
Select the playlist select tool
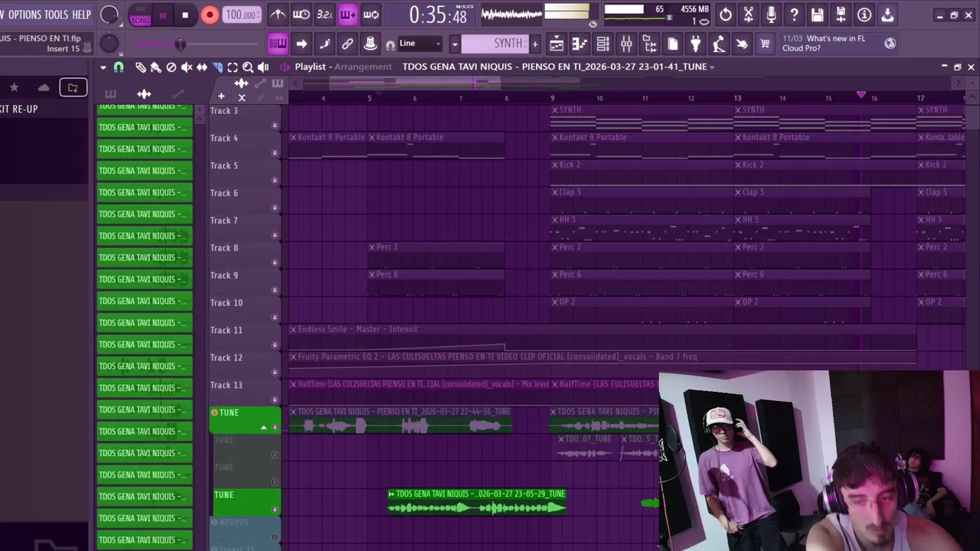(233, 67)
